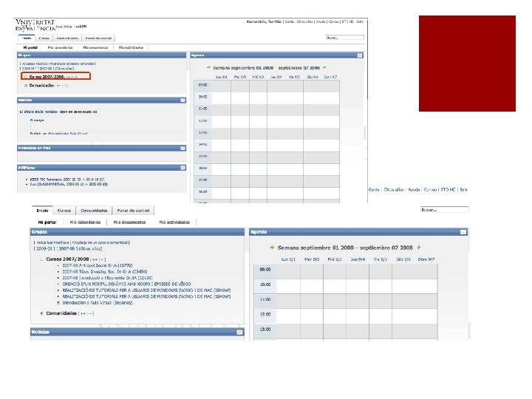Click 09:00 time row label in enlarged Agenda
Screen dimensions: 532x399
[265, 270]
